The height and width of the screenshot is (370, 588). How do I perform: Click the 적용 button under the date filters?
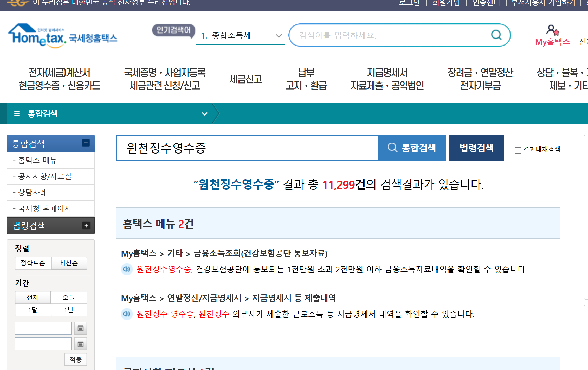[75, 359]
